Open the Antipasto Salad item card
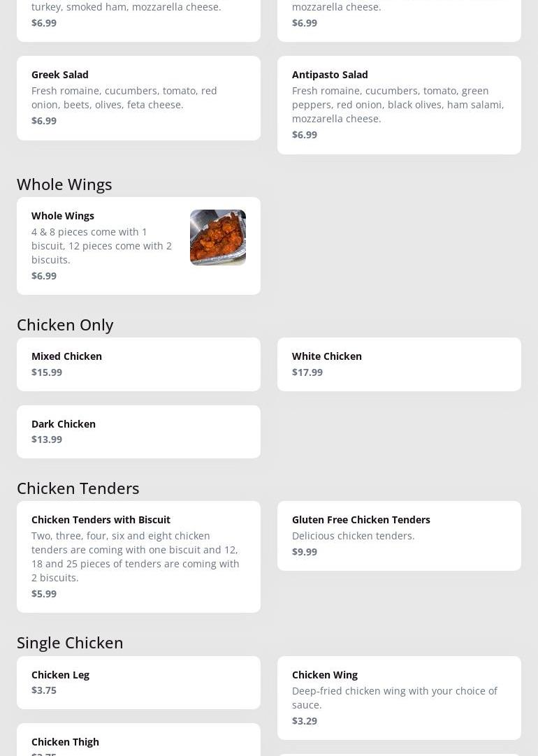This screenshot has width=538, height=756. (x=399, y=105)
